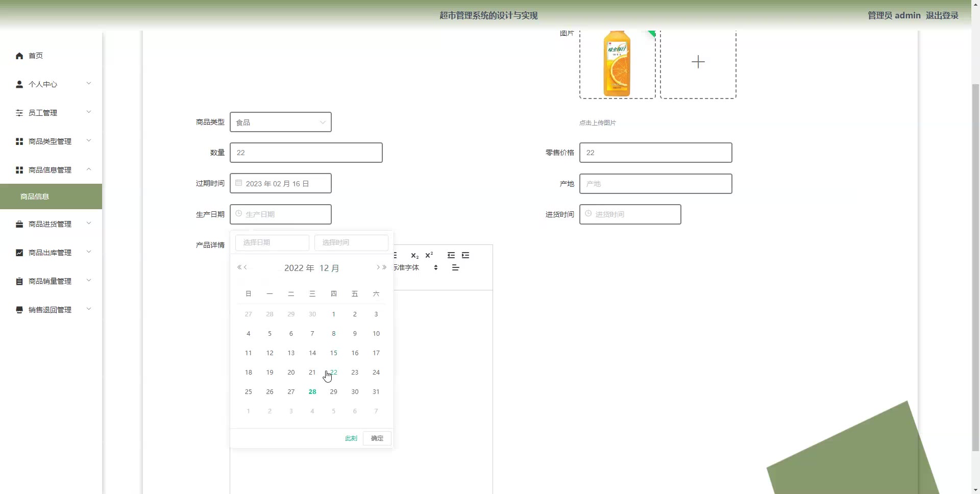Viewport: 980px width, 494px height.
Task: Click 管理员 admin in the header
Action: (894, 15)
